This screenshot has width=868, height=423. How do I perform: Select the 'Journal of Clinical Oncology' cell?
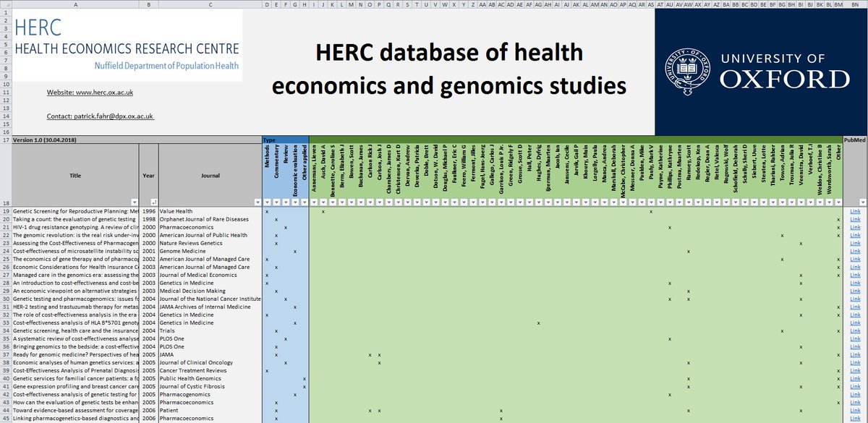(x=210, y=363)
